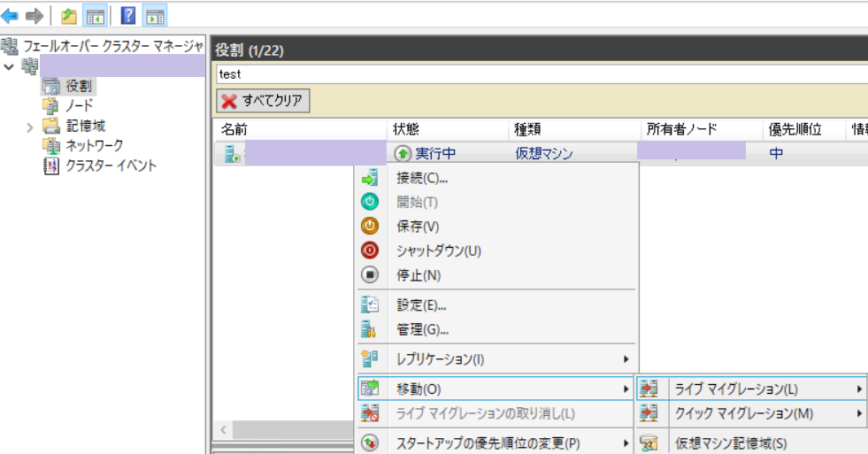
Task: Choose シャットダウン(U) from context menu
Action: pos(498,250)
